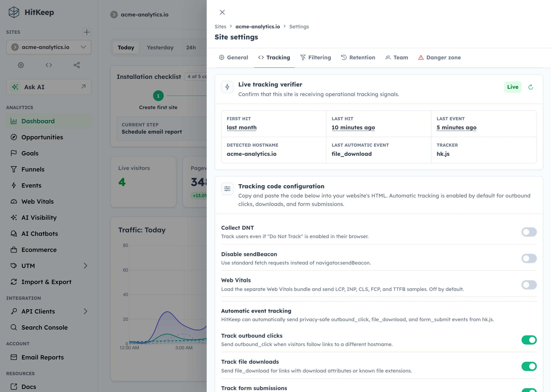Click the 'last month' first hit value
Viewport: 551px width, 392px height.
(x=241, y=127)
